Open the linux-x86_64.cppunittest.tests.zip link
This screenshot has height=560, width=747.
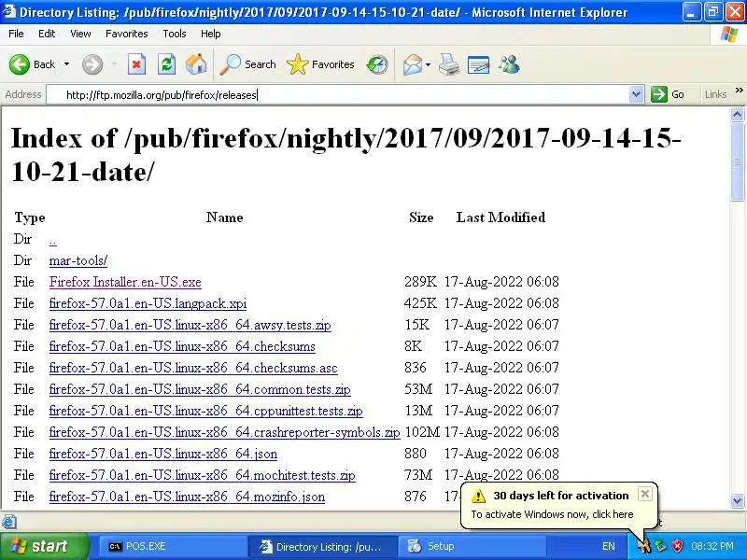pos(205,411)
